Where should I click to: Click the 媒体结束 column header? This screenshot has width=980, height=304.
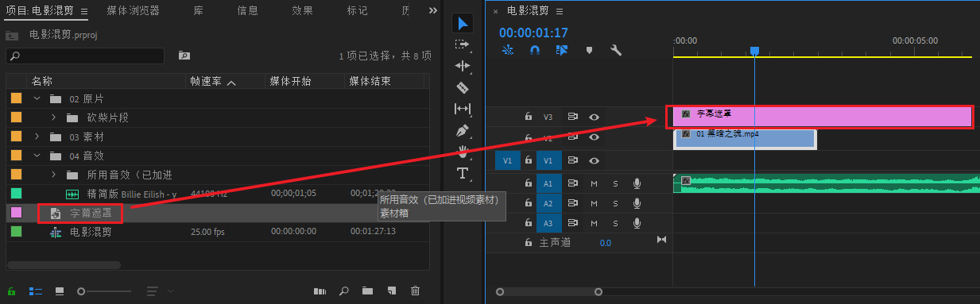(x=370, y=81)
